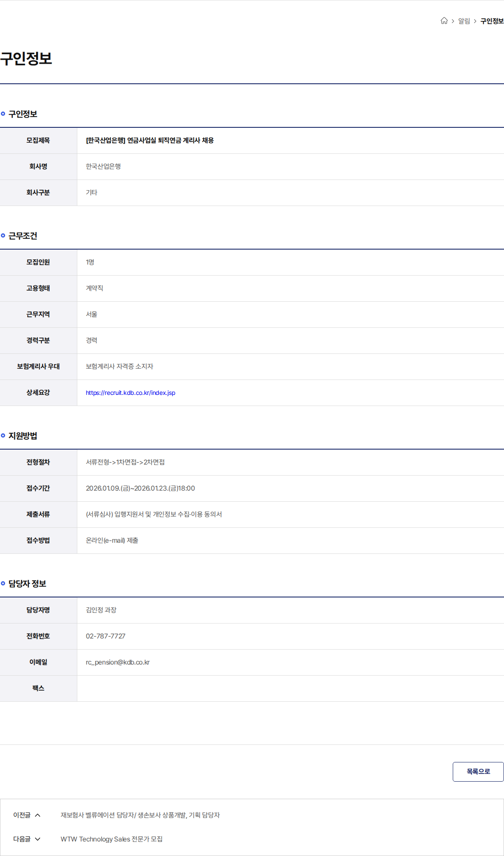Open previous post about 재보험사 벨류에이션 담당자
Viewport: 504px width, 856px height.
[x=140, y=815]
